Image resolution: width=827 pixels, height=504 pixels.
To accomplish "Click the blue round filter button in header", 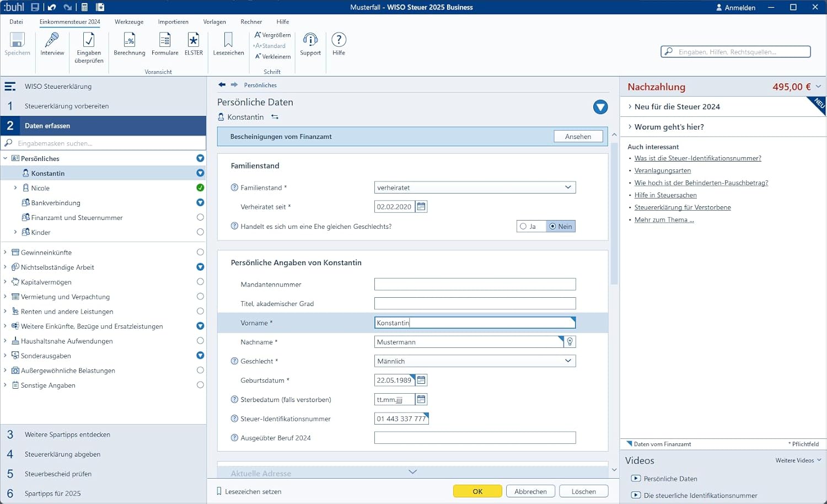I will point(600,107).
